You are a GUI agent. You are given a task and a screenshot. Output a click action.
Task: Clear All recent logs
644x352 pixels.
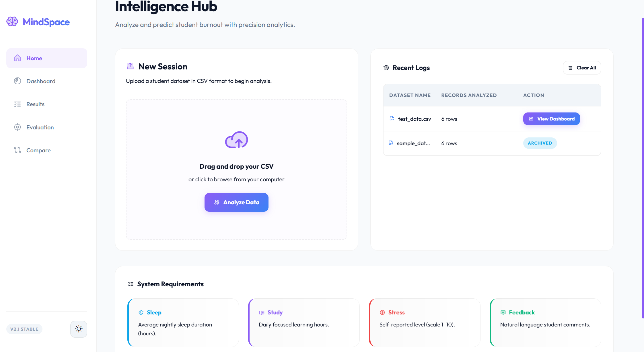[x=582, y=68]
